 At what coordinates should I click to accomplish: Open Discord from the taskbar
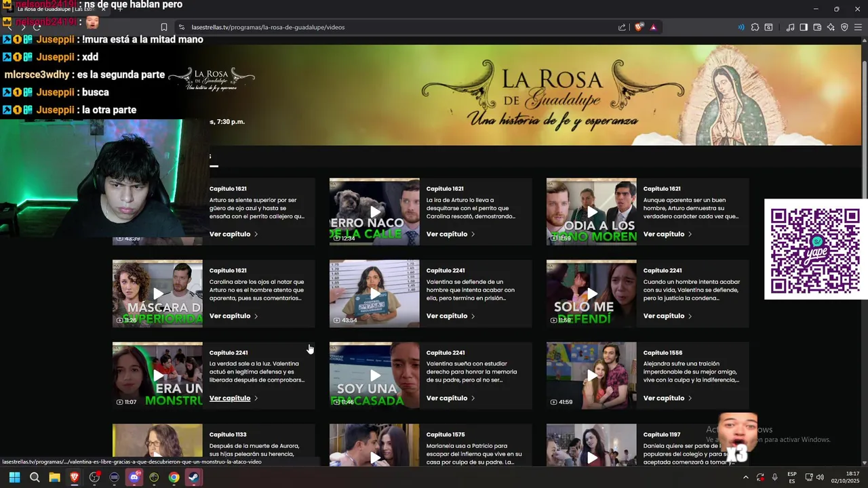click(x=134, y=477)
